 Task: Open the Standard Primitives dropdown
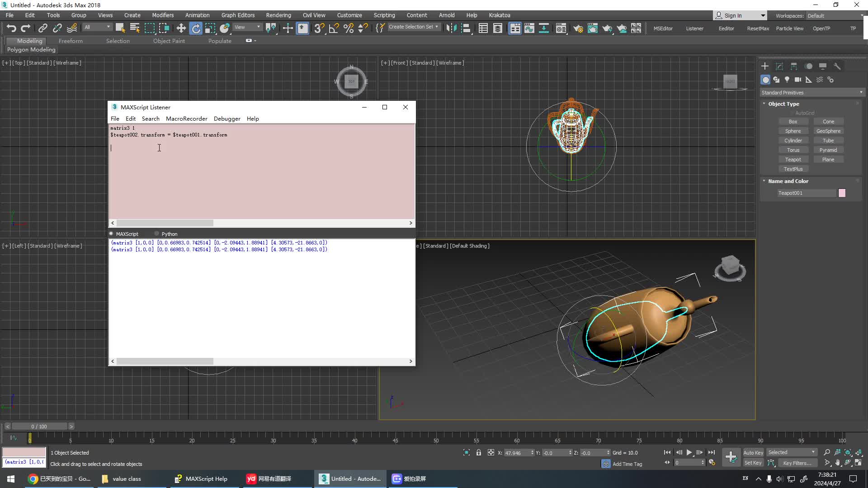coord(812,93)
